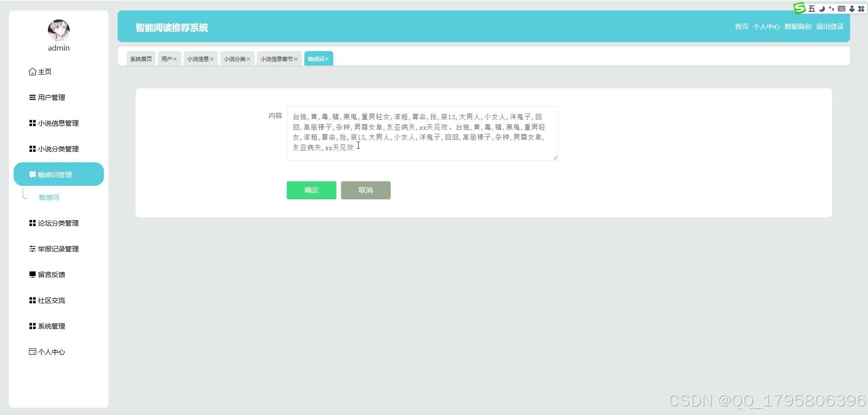Expand the 论坛分类管理 sidebar menu
Image resolution: width=868 pixels, height=415 pixels.
59,223
